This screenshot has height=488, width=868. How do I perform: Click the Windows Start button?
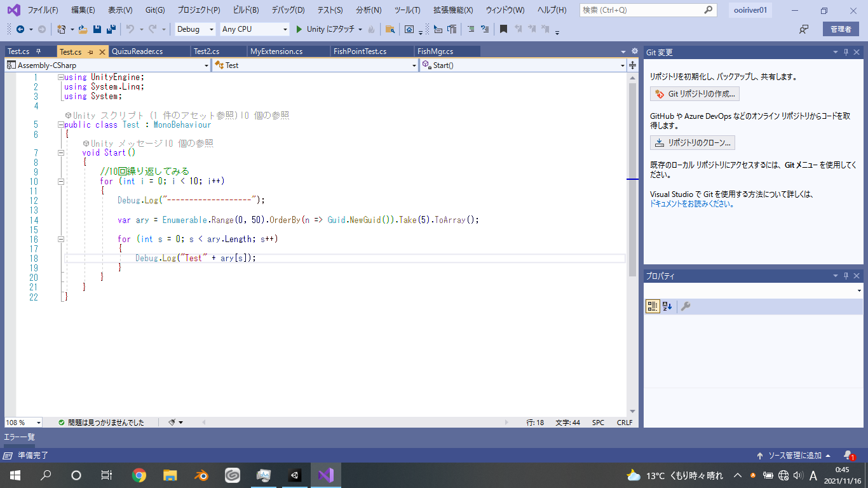pyautogui.click(x=15, y=475)
